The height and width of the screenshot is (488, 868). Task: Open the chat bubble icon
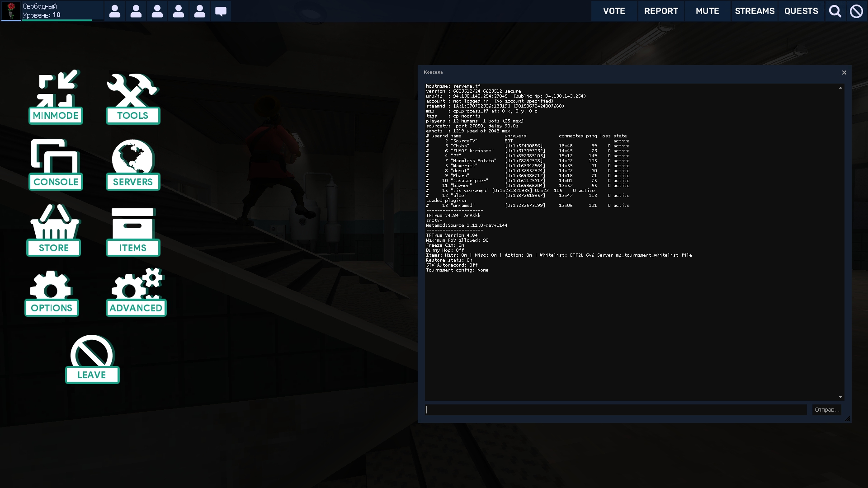pyautogui.click(x=221, y=11)
